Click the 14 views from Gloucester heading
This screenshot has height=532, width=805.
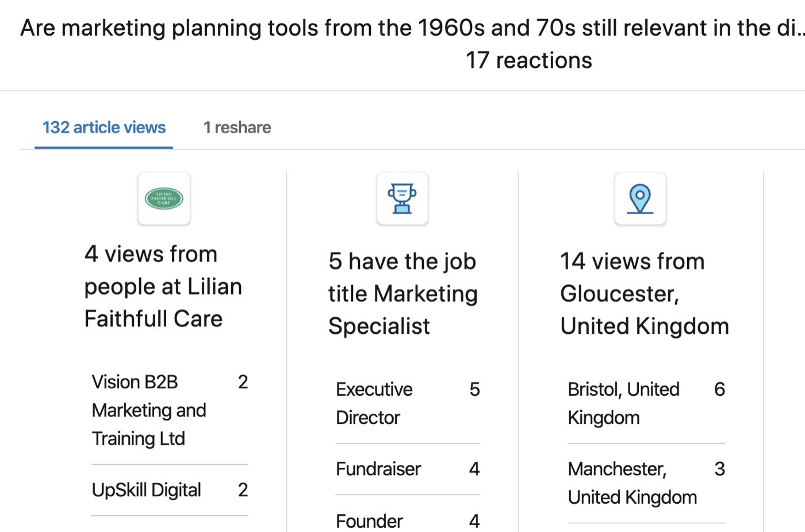click(645, 294)
